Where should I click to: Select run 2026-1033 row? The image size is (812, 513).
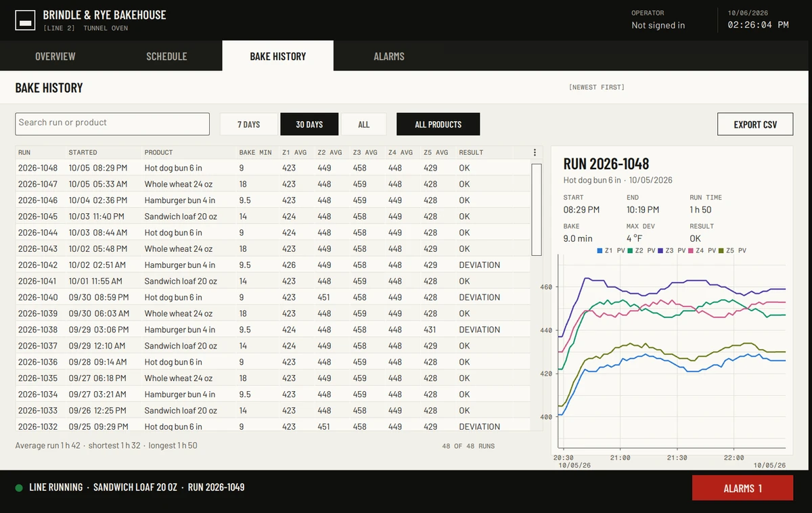[273, 411]
